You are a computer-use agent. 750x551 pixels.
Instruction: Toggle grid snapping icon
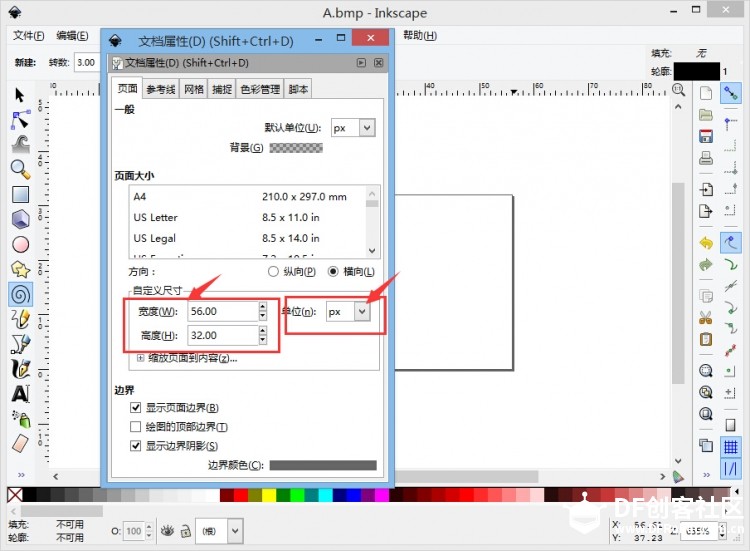730,447
